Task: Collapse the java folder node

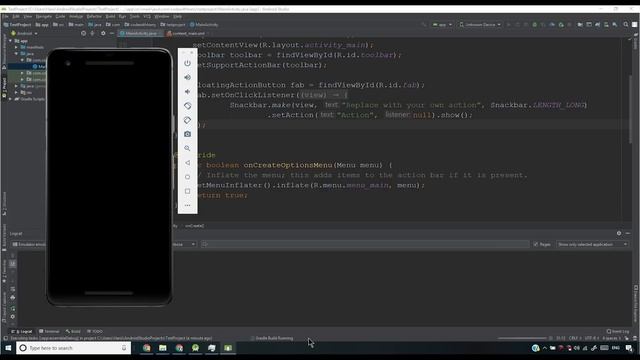Action: [16, 53]
